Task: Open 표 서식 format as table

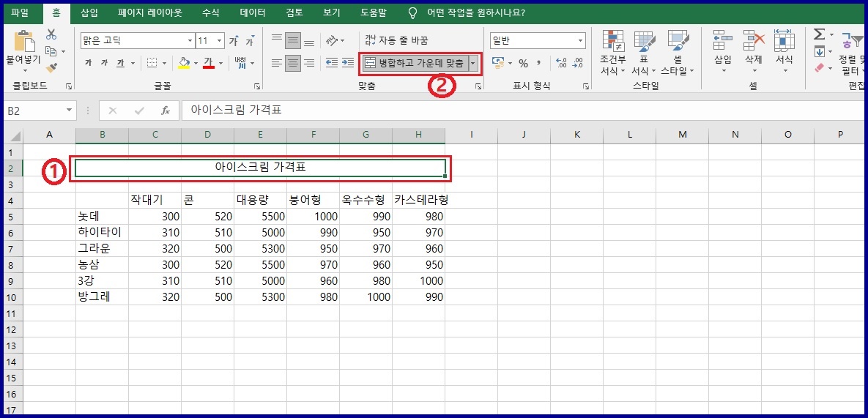Action: point(644,53)
